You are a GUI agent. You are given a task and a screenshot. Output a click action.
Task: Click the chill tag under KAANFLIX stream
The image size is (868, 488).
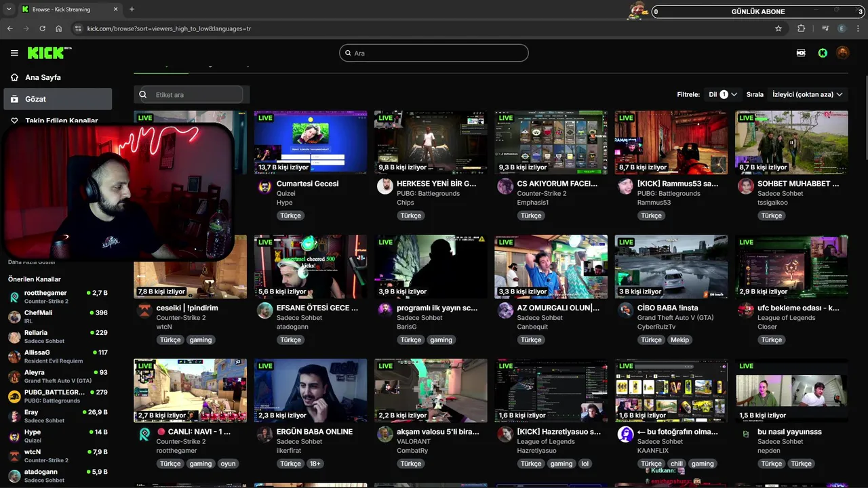[676, 464]
